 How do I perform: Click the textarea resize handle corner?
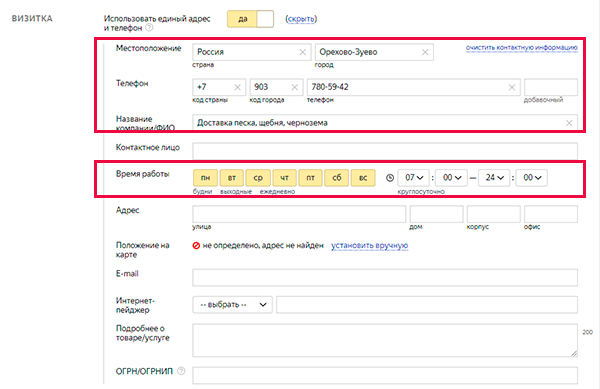pyautogui.click(x=574, y=354)
